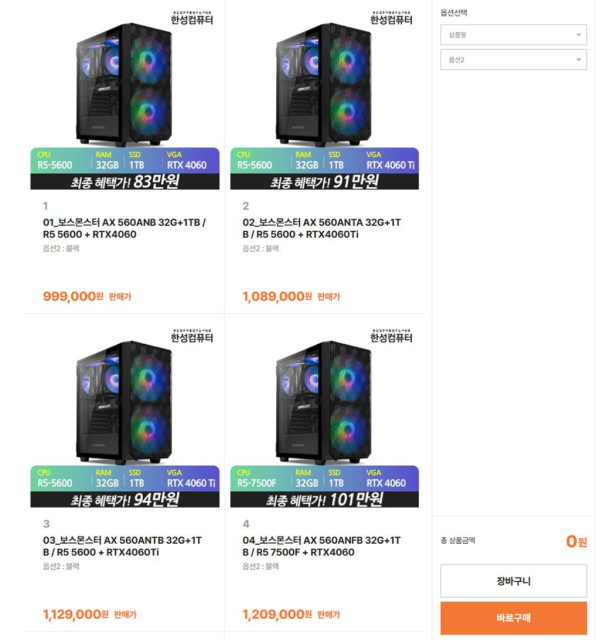
Task: Click 한성컴퓨터 logo on fourth product
Action: click(391, 336)
